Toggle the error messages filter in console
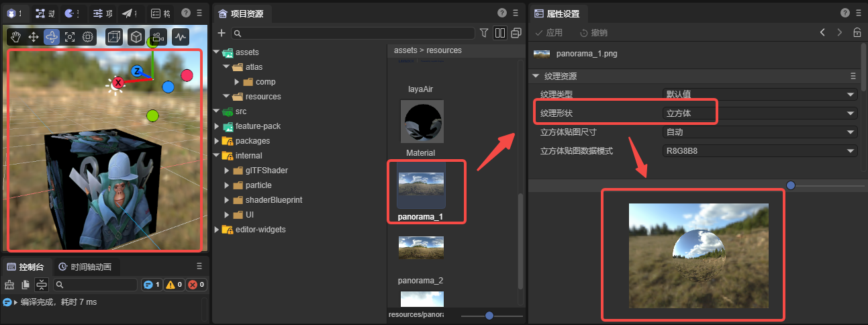 [x=196, y=285]
